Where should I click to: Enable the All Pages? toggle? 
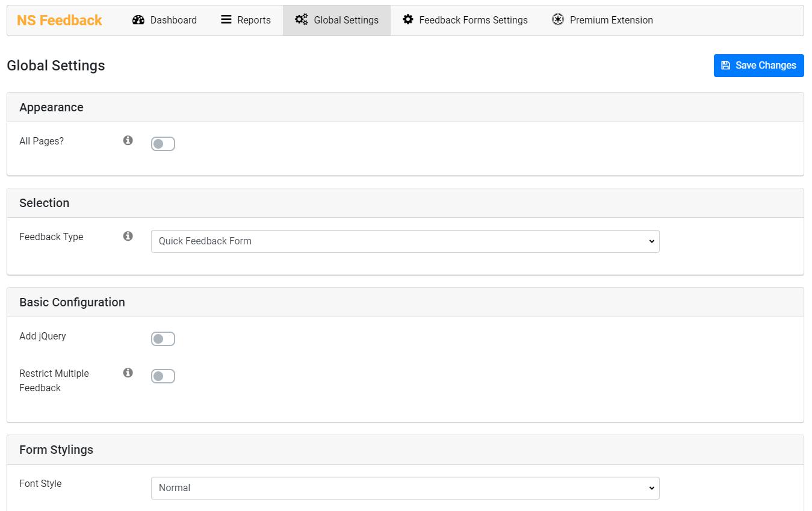point(163,144)
